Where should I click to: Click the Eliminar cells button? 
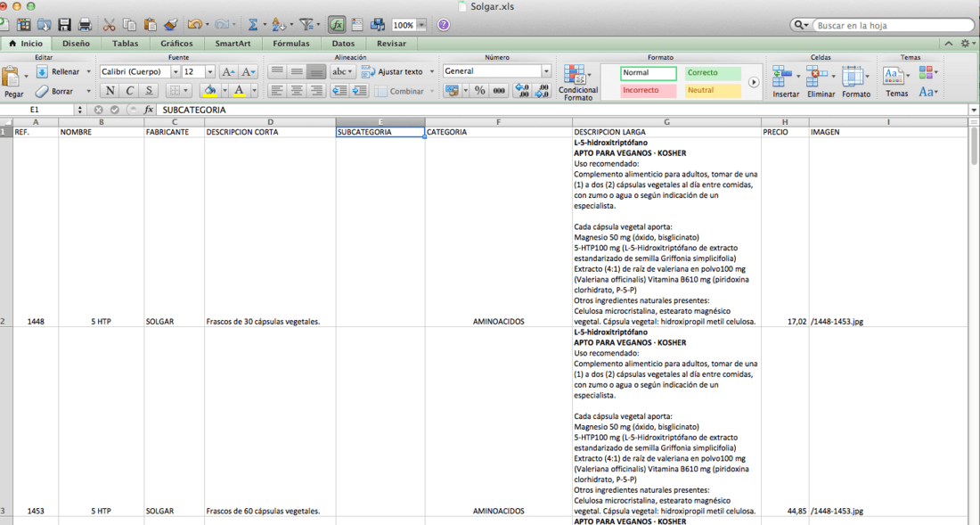coord(821,82)
